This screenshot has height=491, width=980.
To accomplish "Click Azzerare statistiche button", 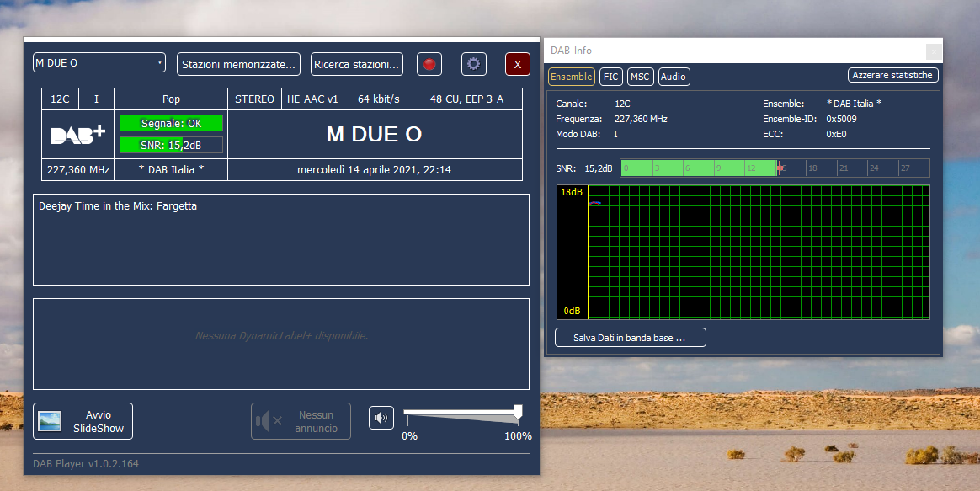I will 892,75.
